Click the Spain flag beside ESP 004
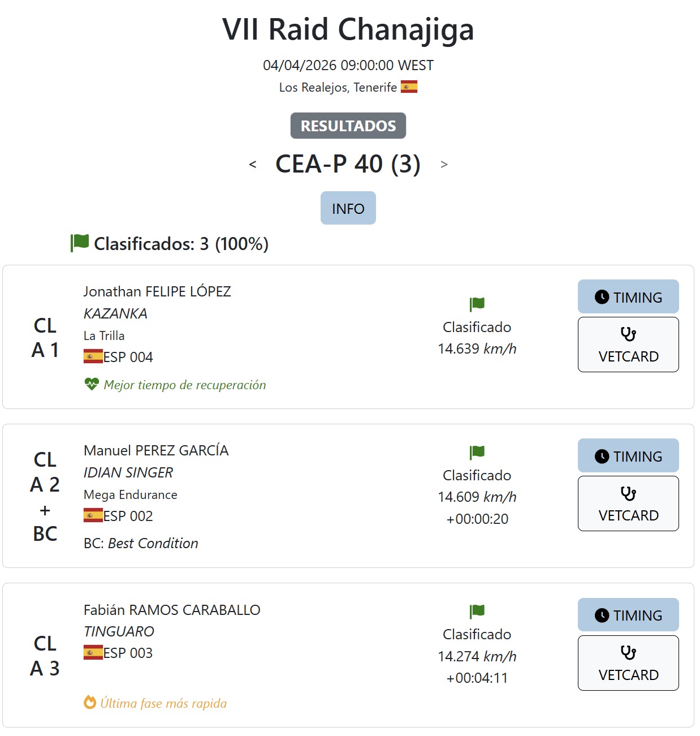This screenshot has width=700, height=736. [93, 356]
